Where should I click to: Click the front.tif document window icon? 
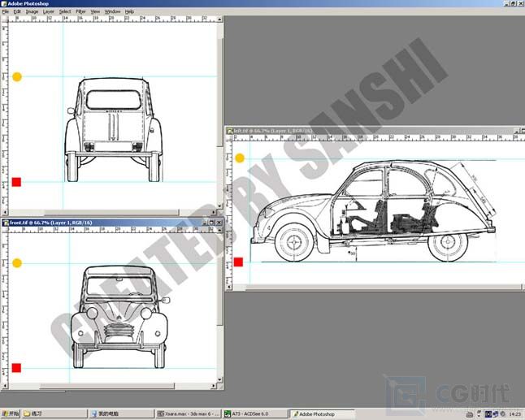pos(6,223)
